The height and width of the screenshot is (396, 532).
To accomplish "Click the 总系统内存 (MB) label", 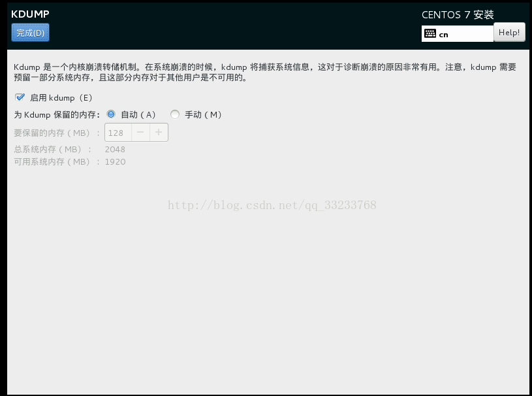I will [53, 150].
